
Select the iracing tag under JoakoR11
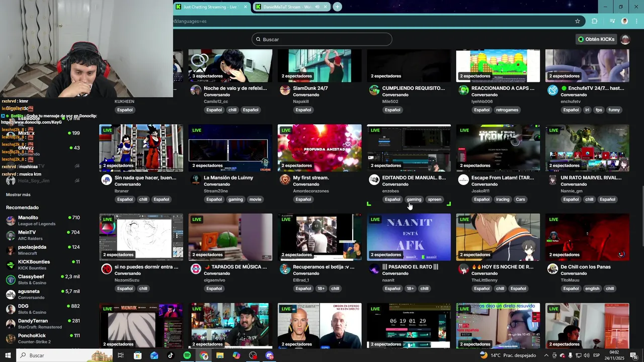503,199
